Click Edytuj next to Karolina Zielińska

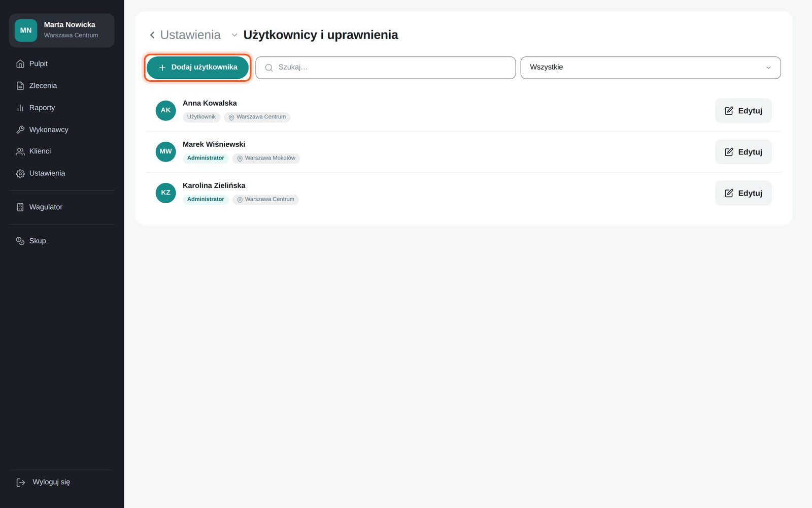click(x=743, y=193)
